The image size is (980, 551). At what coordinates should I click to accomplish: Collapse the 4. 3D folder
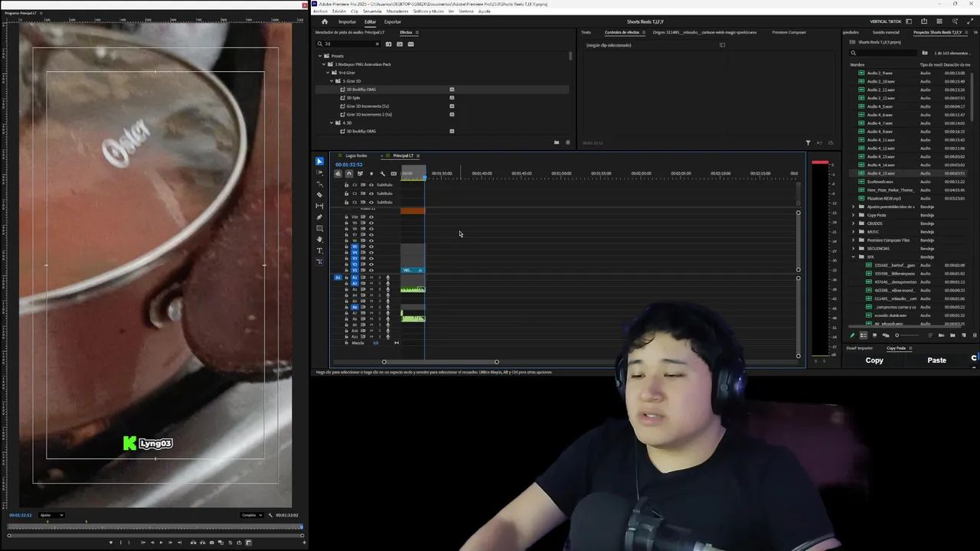[x=332, y=122]
